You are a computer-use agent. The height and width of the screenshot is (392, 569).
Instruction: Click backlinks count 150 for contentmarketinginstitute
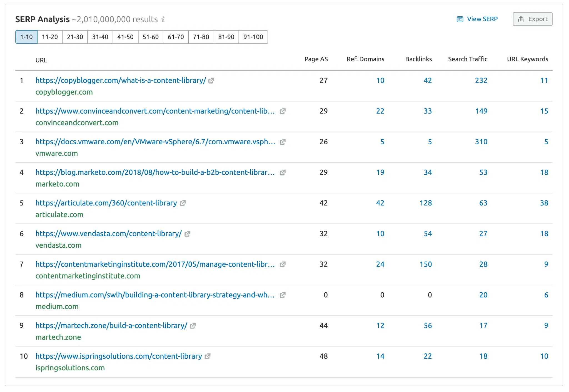pos(425,264)
